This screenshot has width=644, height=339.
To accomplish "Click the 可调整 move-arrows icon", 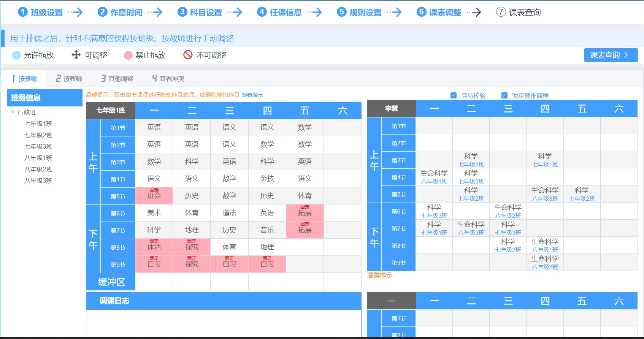I will [76, 55].
